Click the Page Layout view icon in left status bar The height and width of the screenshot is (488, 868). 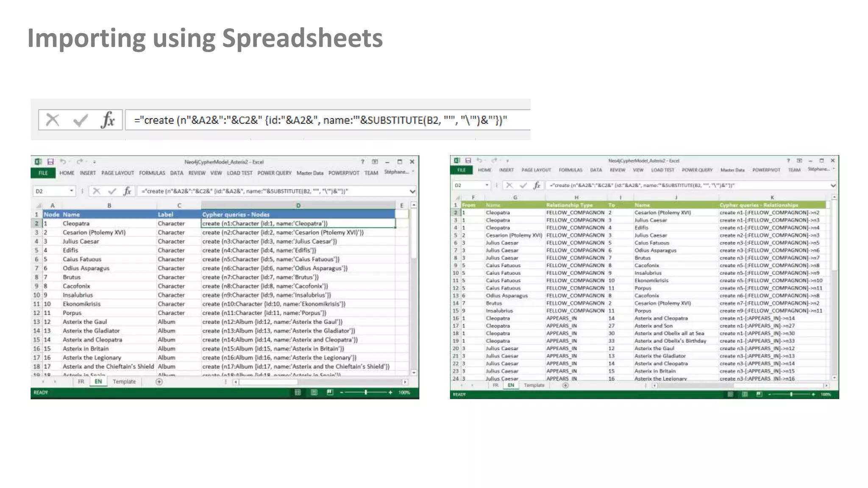[314, 392]
